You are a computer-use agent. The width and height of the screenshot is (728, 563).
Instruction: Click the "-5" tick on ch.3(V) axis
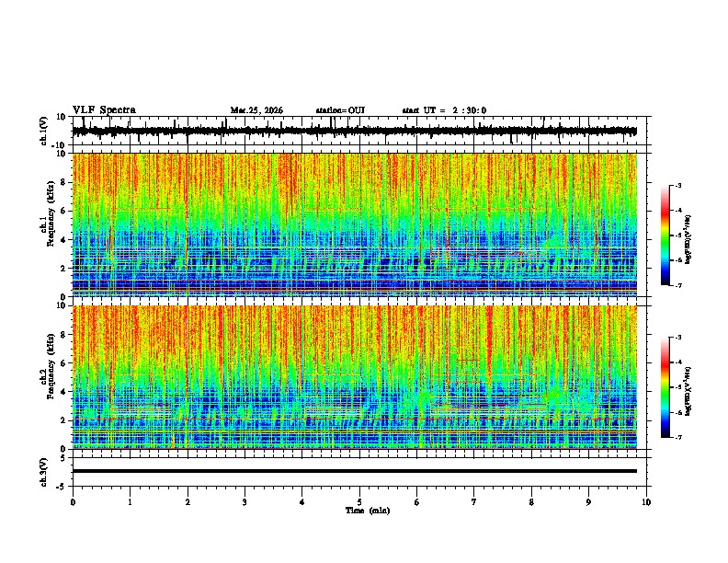(x=63, y=487)
